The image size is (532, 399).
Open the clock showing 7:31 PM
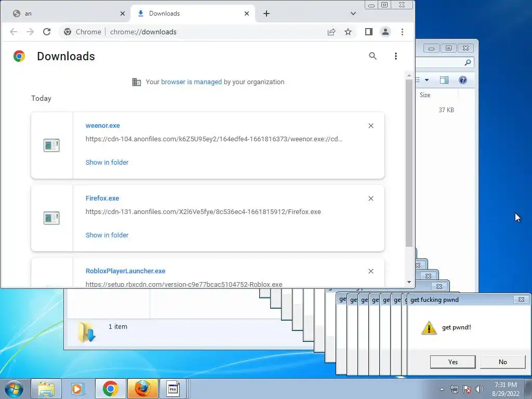click(x=506, y=389)
